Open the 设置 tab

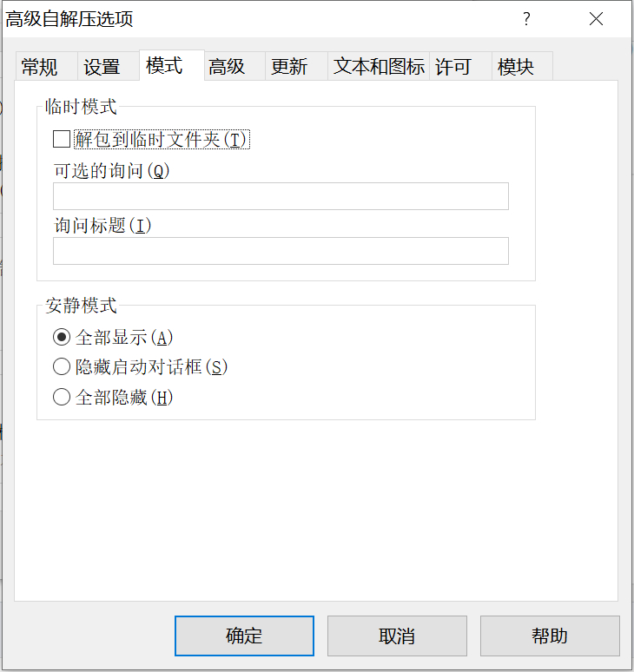click(x=102, y=67)
